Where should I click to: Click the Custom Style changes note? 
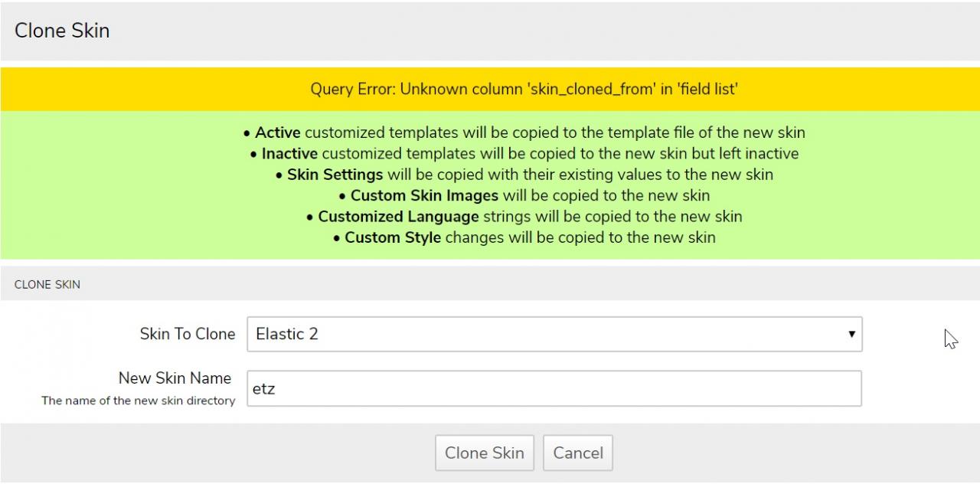click(x=524, y=237)
